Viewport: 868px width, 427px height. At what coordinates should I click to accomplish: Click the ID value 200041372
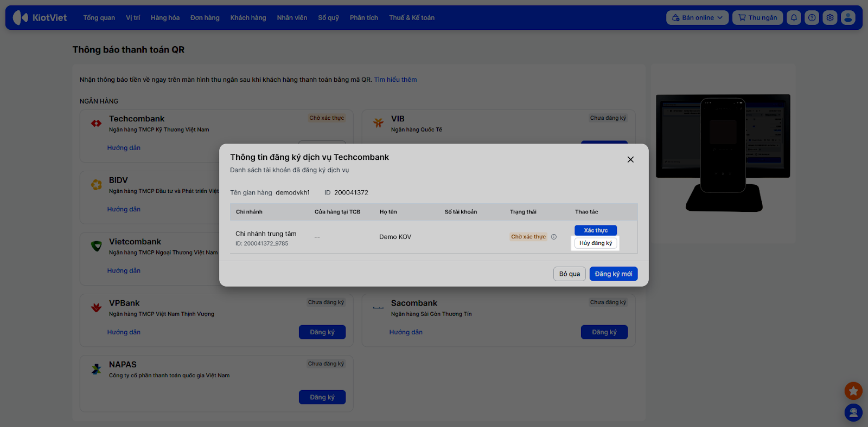point(351,192)
